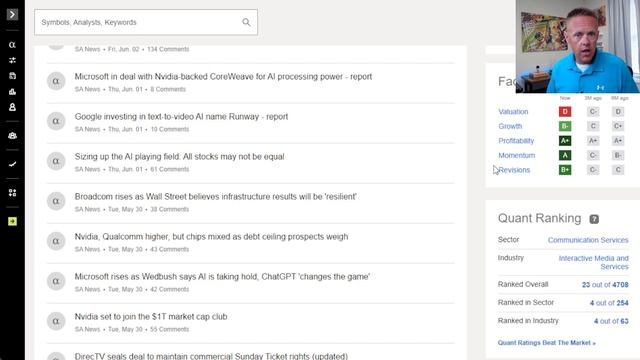This screenshot has height=360, width=640.
Task: Click the dark green A+ Profitability badge
Action: (565, 141)
